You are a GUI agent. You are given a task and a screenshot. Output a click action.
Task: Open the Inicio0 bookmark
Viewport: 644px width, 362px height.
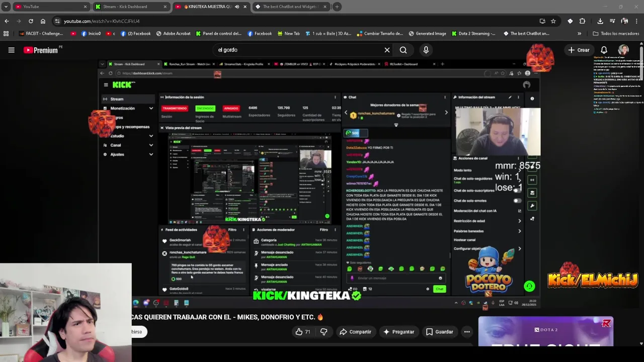[x=91, y=34]
